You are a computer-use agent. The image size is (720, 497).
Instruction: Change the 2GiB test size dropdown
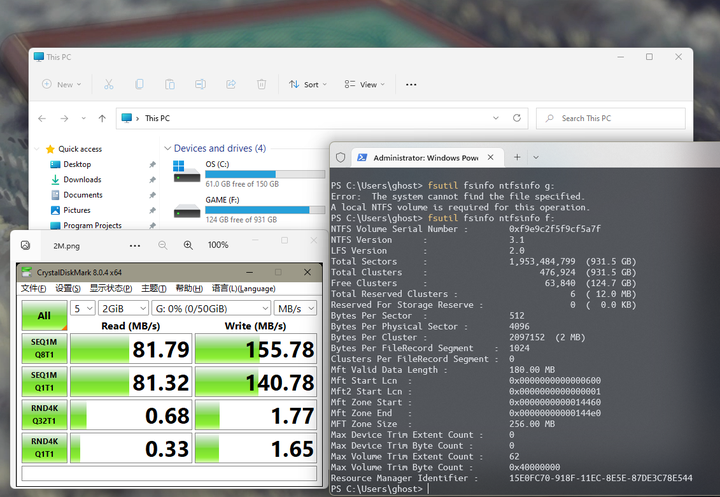(123, 309)
